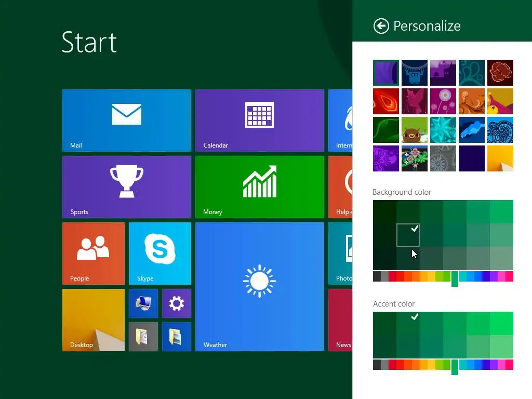
Task: Choose the blue robot background thumbnail
Action: tap(414, 73)
